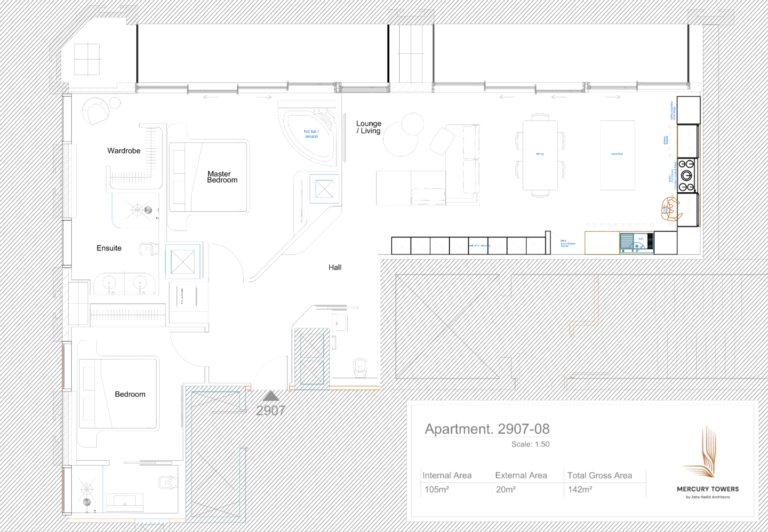This screenshot has width=768, height=532.
Task: Click the herb greenhouse cooler label
Action: tap(568, 243)
